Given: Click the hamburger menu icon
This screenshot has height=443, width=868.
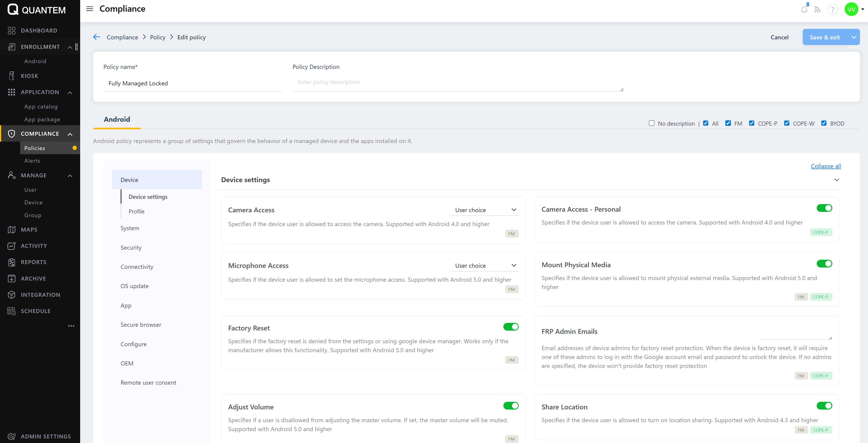Looking at the screenshot, I should pos(90,9).
